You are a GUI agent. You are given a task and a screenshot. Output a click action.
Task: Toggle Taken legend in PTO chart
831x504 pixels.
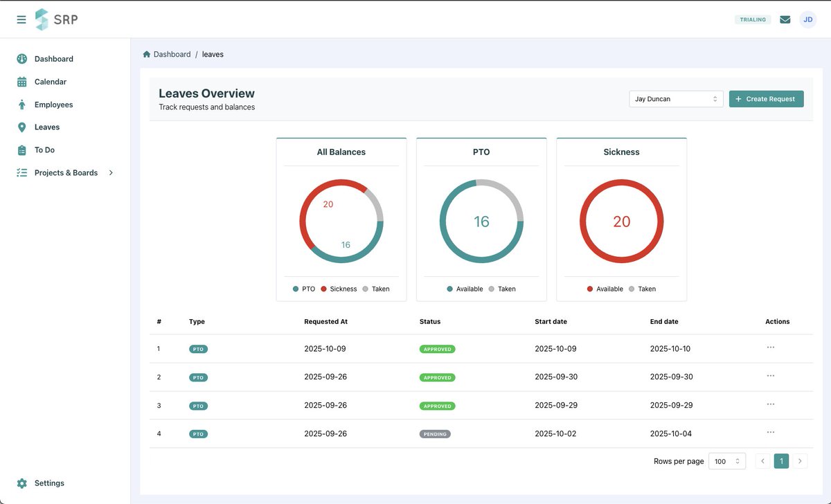pyautogui.click(x=502, y=289)
